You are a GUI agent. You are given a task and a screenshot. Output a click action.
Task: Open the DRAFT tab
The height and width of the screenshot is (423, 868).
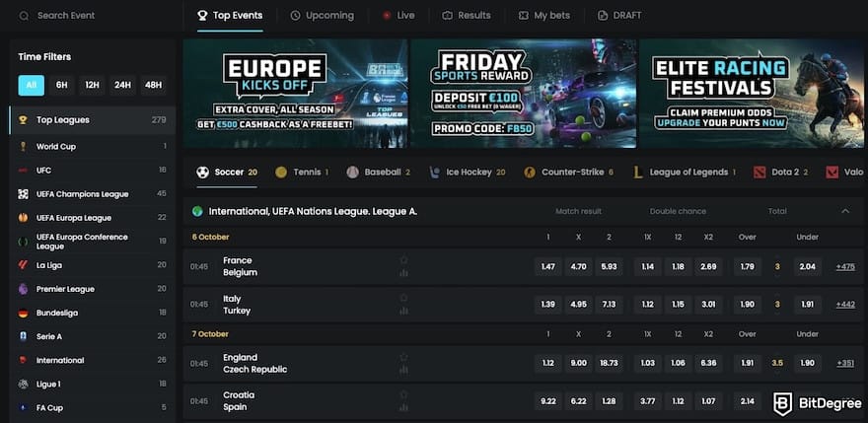pos(620,16)
